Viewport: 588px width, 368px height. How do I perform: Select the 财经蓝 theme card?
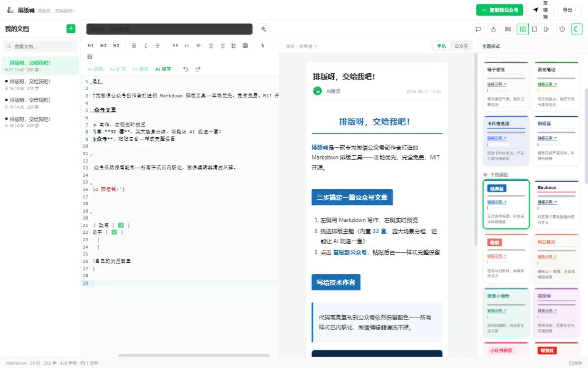pyautogui.click(x=556, y=141)
